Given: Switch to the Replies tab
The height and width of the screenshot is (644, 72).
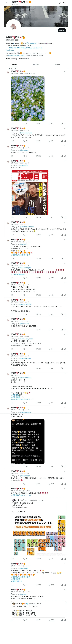Looking at the screenshot, I should point(36,64).
